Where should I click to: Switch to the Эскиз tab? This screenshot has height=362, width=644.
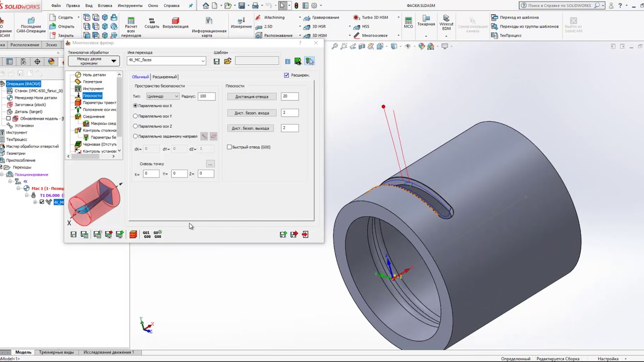51,45
